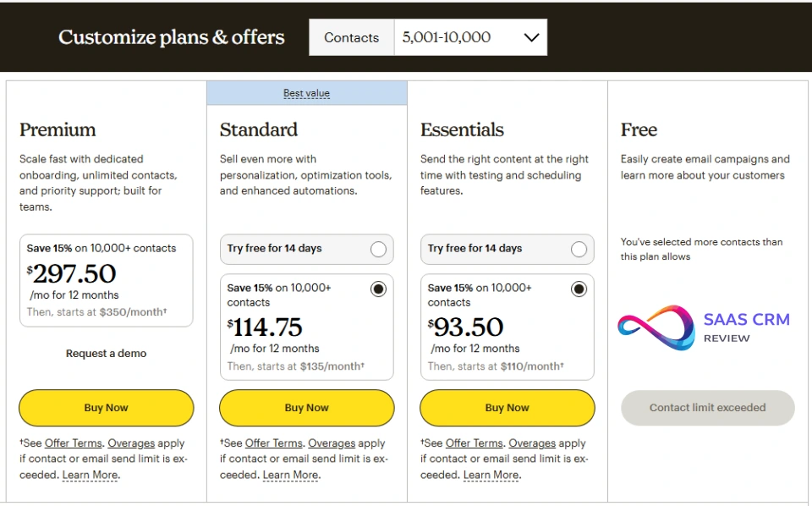Click the Best value banner label
This screenshot has height=506, width=812.
click(x=306, y=93)
